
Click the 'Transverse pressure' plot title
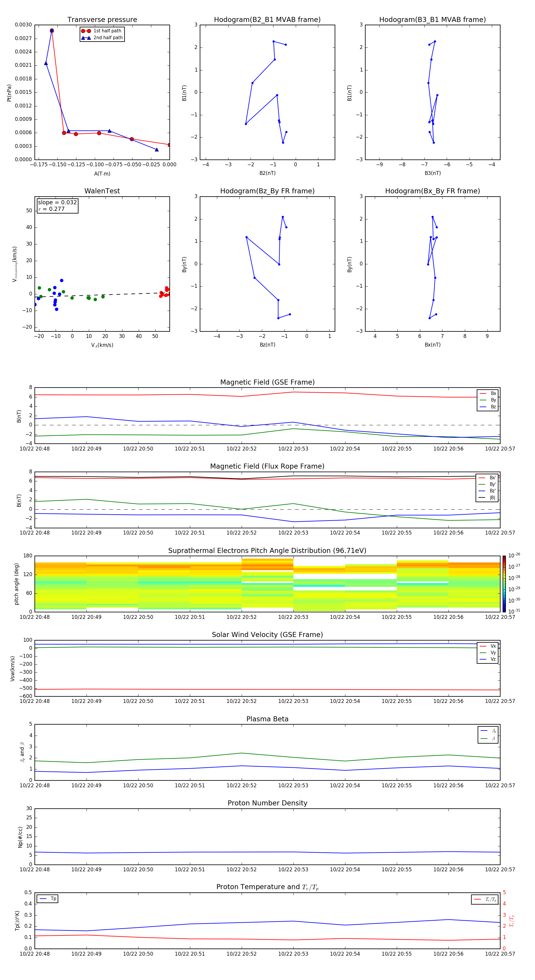(x=102, y=20)
